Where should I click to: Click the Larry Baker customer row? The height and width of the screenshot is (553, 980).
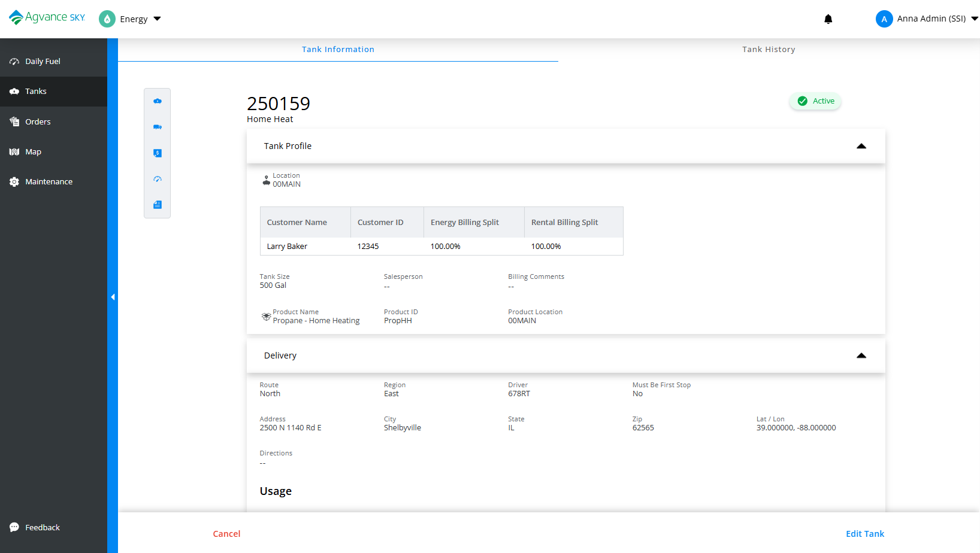(441, 246)
